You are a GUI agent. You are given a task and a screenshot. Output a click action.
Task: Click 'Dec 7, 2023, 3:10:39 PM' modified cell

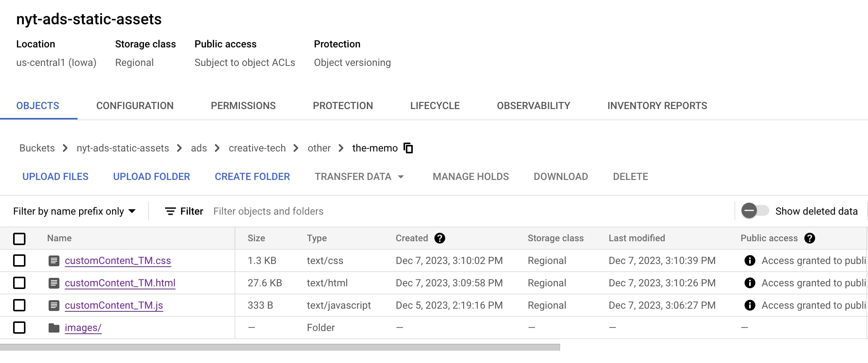[662, 260]
